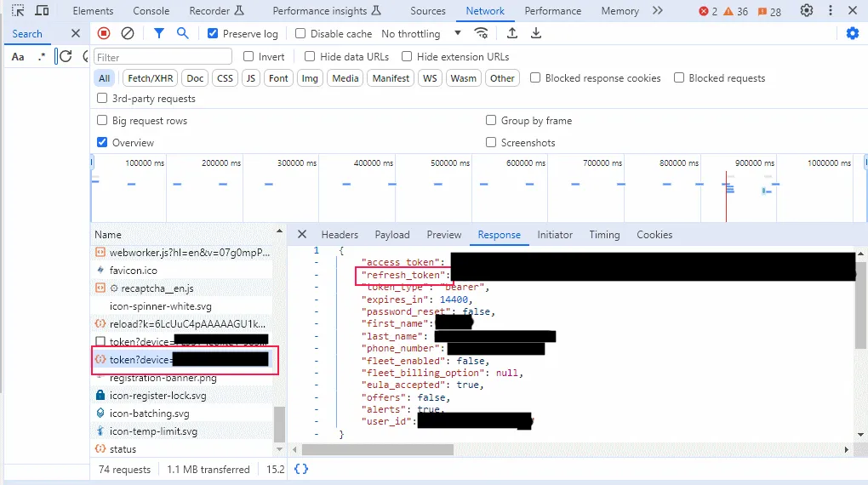This screenshot has height=485, width=868.
Task: Import HAR file upload icon
Action: pyautogui.click(x=512, y=33)
